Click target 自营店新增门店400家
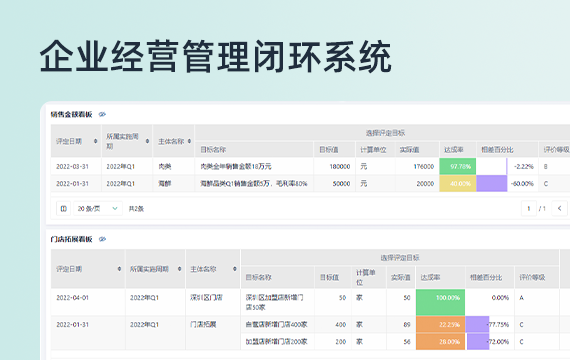Viewport: 570px width, 360px height. (277, 324)
